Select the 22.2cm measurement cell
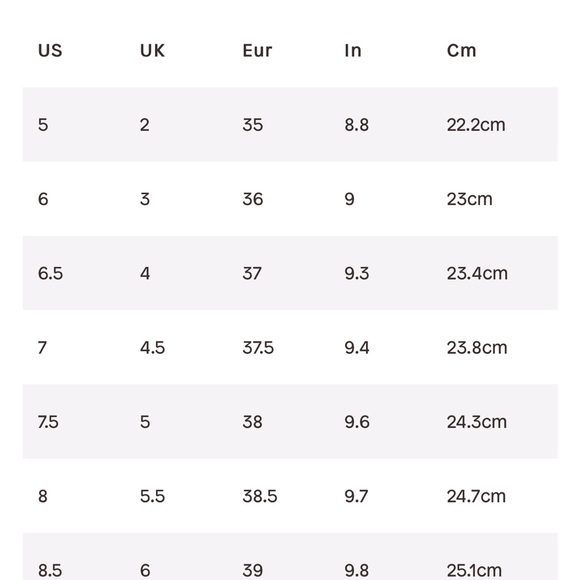This screenshot has height=580, width=580. pyautogui.click(x=476, y=125)
